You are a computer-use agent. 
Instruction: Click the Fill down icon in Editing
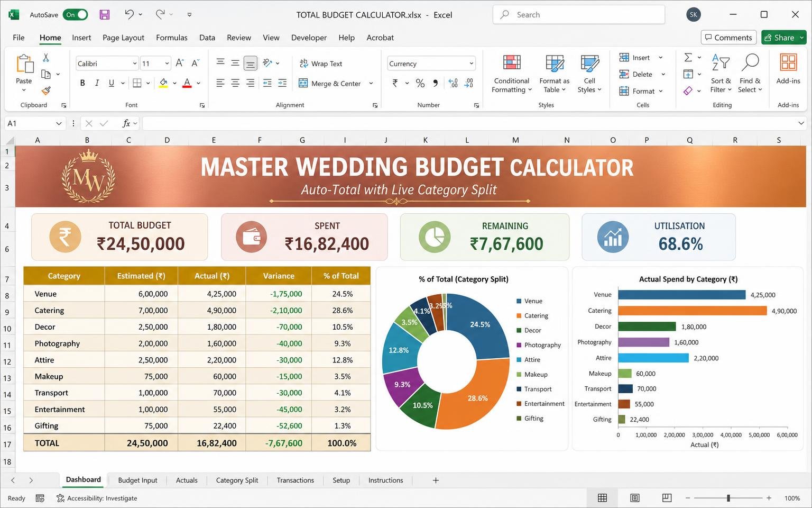(688, 74)
